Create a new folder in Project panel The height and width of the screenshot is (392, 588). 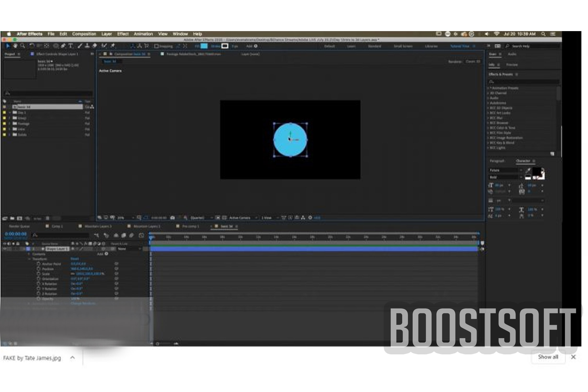click(12, 218)
